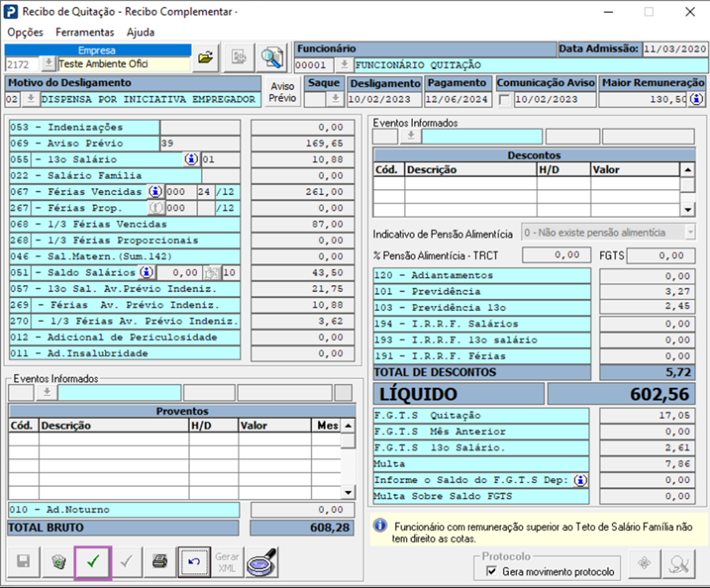Viewport: 710px width, 588px height.
Task: Toggle Gera movimento protocolo checkbox
Action: (x=493, y=571)
